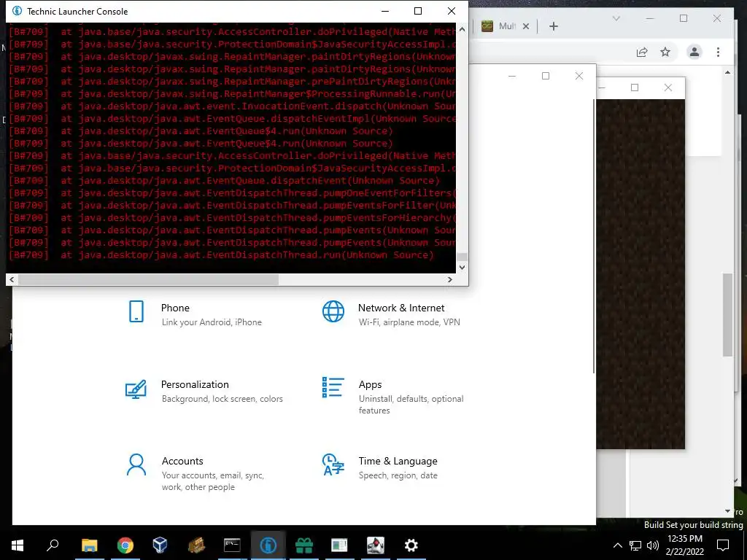This screenshot has width=747, height=560.
Task: Click the volume speaker tray icon
Action: [x=653, y=545]
